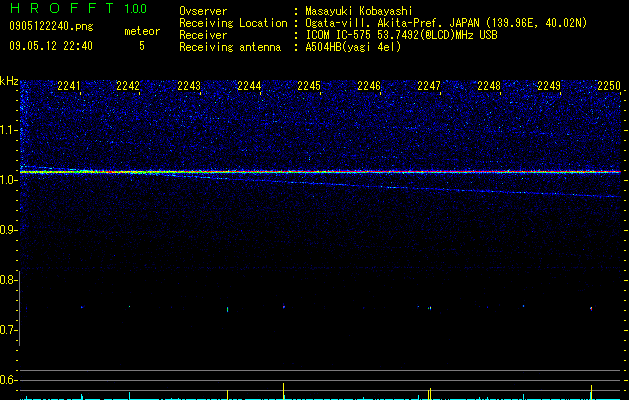629x400 pixels.
Task: Click the 2241 time marker label
Action: pos(69,85)
